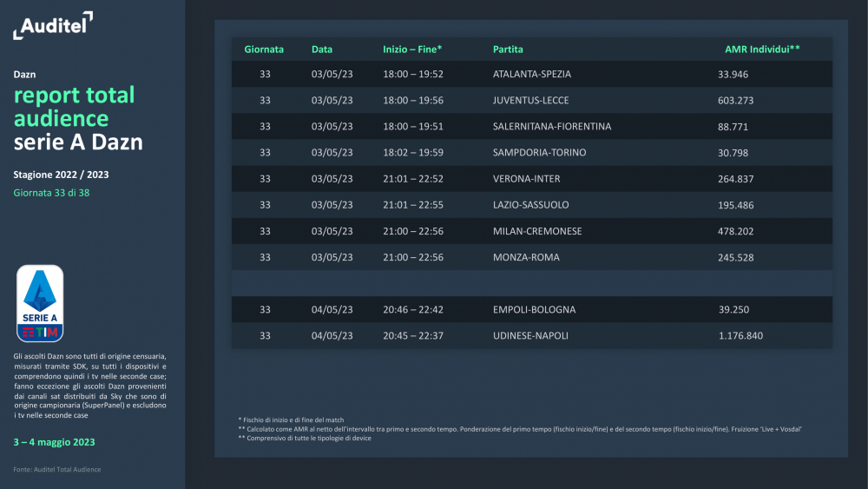Select the Partita column header

pos(508,50)
